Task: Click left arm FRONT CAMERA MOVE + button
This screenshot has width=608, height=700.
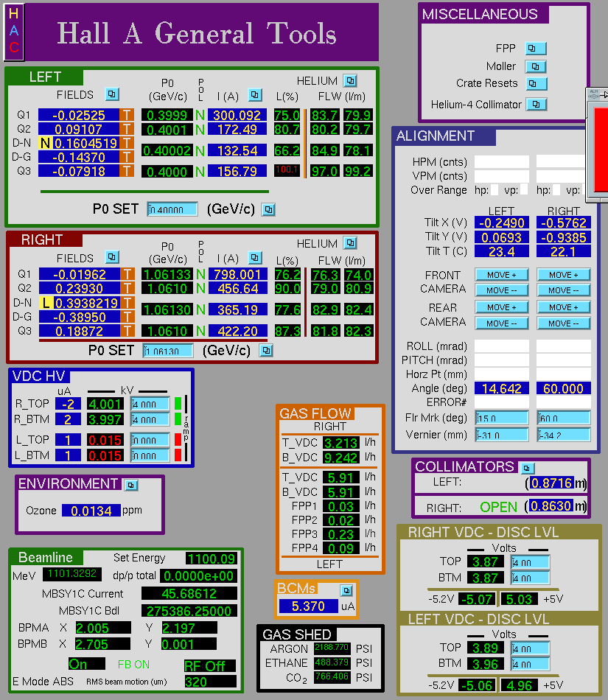Action: [502, 275]
